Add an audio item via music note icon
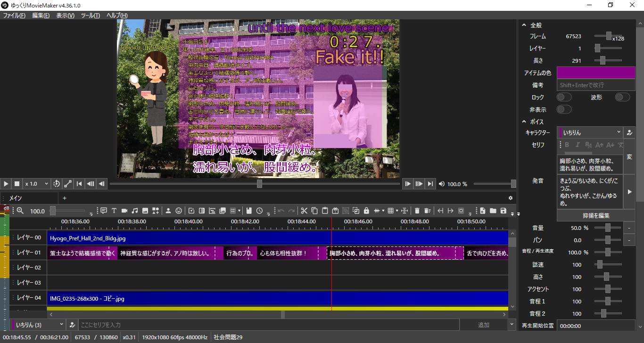Viewport: 644px width, 343px height. click(x=135, y=211)
